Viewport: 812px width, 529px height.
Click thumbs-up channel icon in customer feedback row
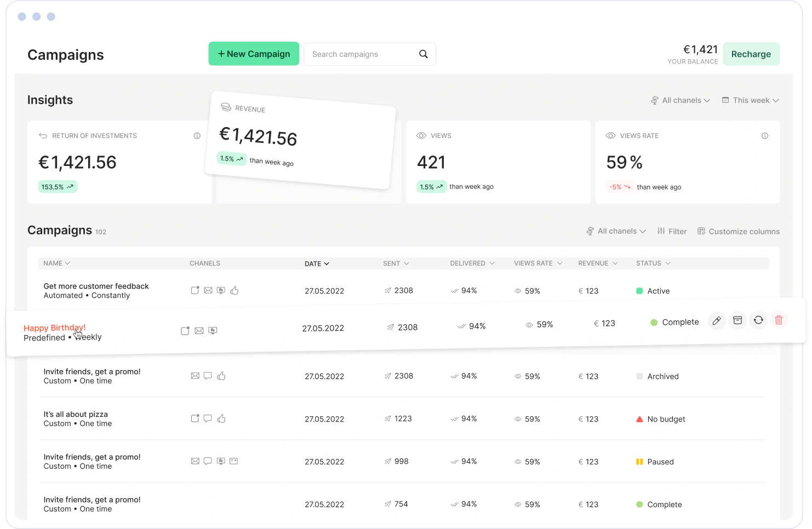click(235, 290)
